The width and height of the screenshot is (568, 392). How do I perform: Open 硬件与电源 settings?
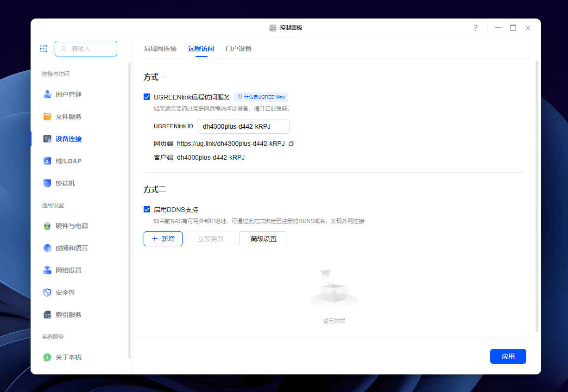click(x=69, y=225)
